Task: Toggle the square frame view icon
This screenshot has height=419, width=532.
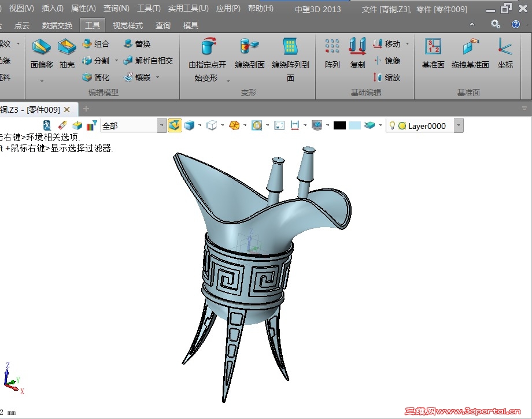Action: 279,125
